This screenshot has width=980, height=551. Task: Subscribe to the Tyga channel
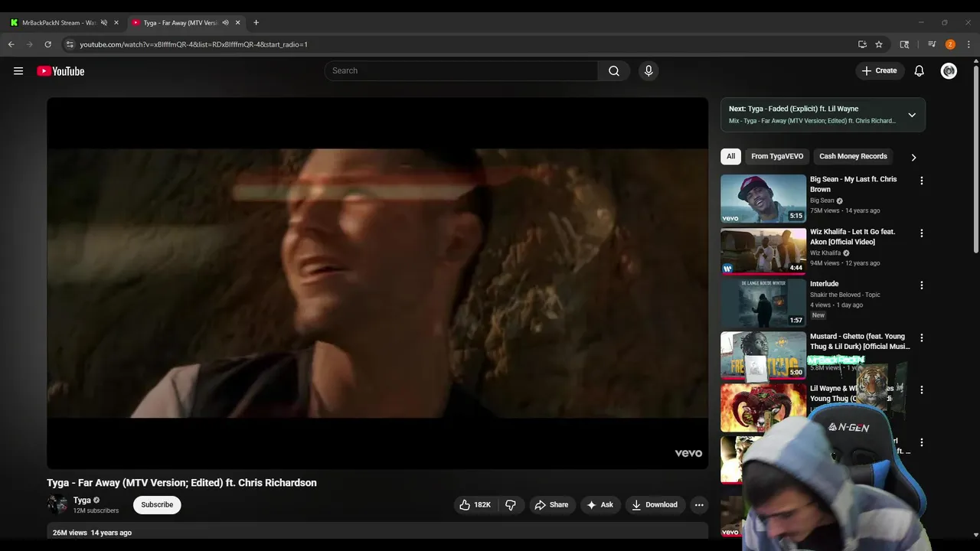[157, 505]
